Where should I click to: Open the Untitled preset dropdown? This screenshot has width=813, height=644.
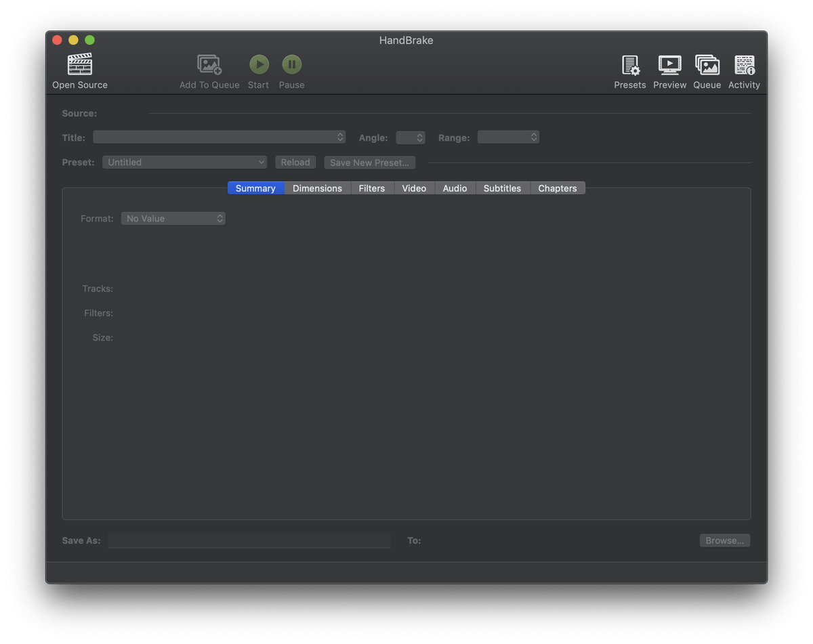click(184, 162)
